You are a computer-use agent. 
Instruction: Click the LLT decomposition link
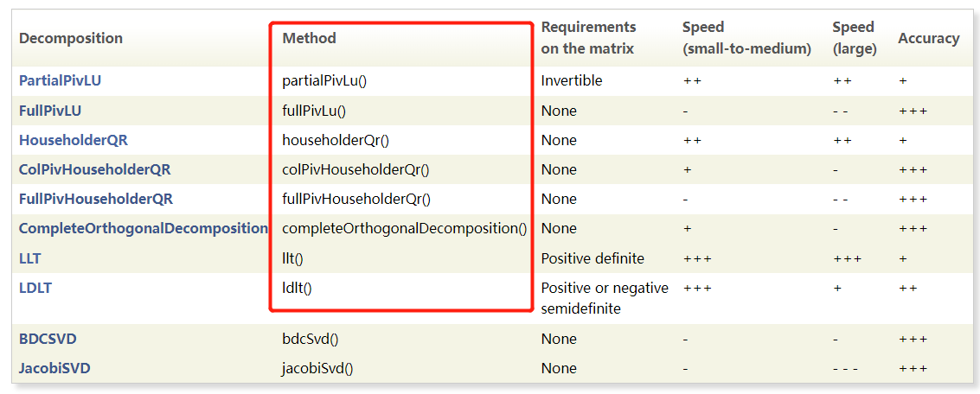30,258
